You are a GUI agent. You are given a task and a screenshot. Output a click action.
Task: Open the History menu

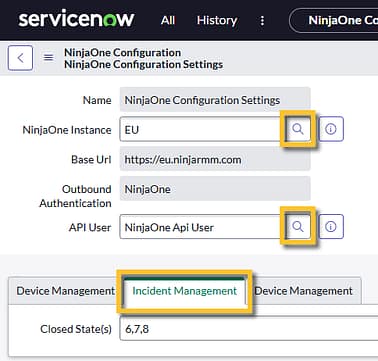pos(217,20)
